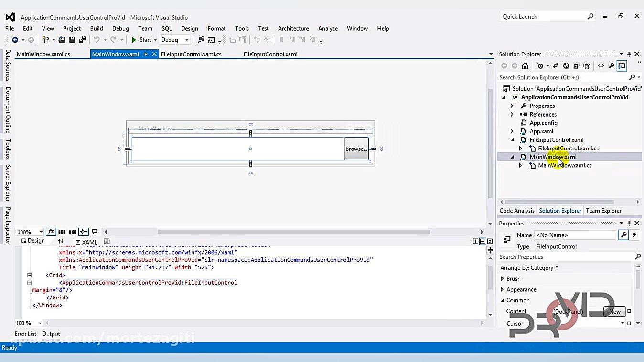
Task: Click the Save All toolbar icon
Action: [x=82, y=40]
